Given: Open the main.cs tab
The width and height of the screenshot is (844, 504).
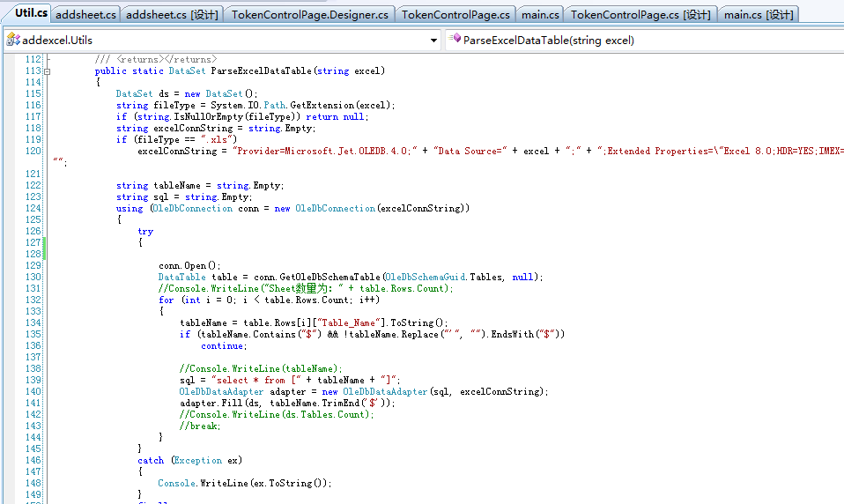Looking at the screenshot, I should [540, 14].
